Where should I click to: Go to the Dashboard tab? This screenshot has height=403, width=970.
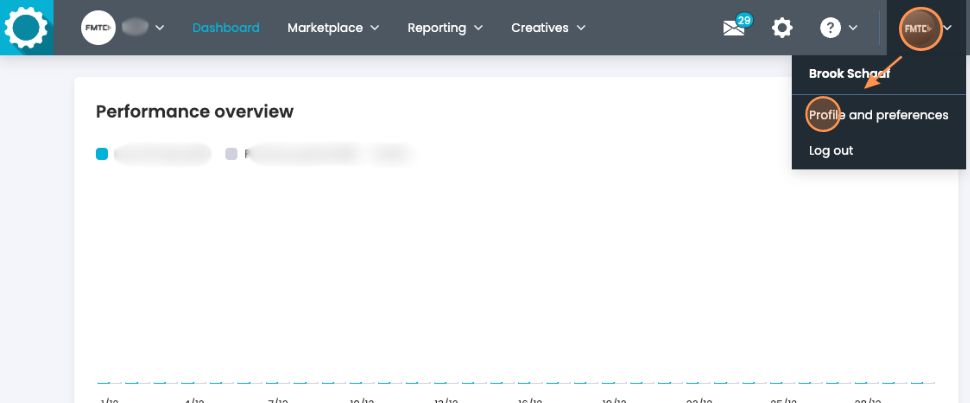225,28
